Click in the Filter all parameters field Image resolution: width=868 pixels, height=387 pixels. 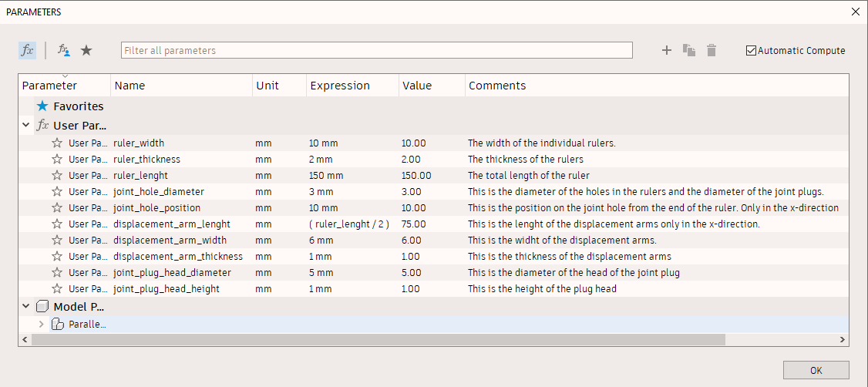pyautogui.click(x=376, y=51)
